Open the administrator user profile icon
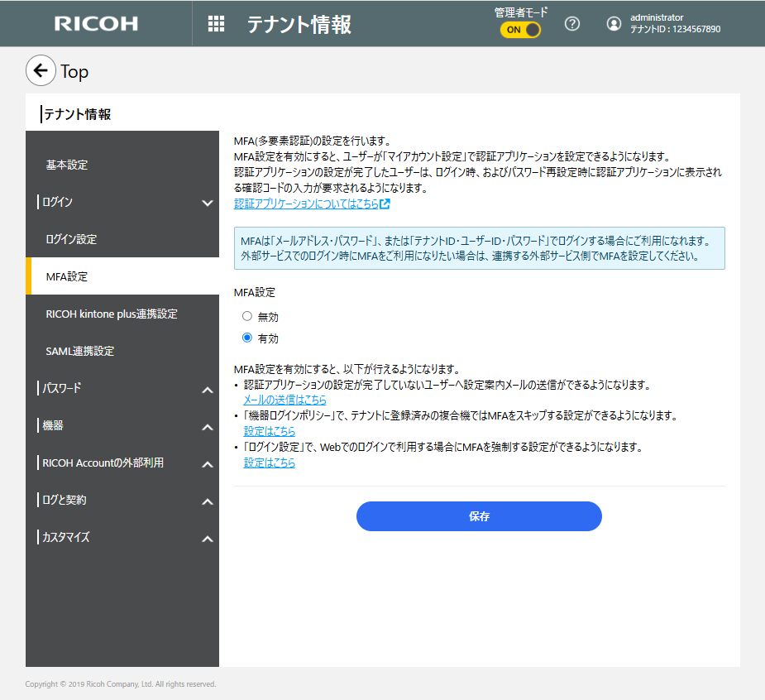765x700 pixels. pyautogui.click(x=614, y=24)
